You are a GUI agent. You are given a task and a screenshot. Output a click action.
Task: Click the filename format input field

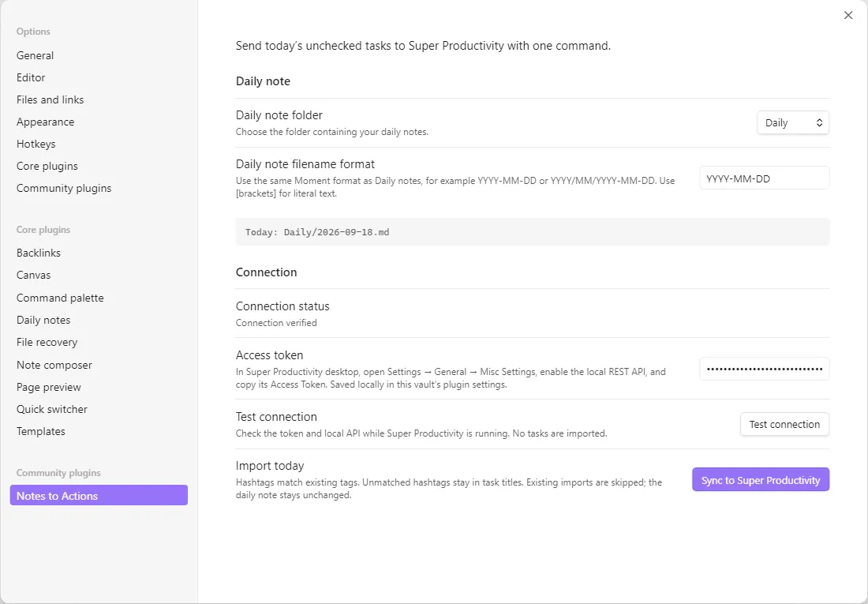tap(765, 178)
